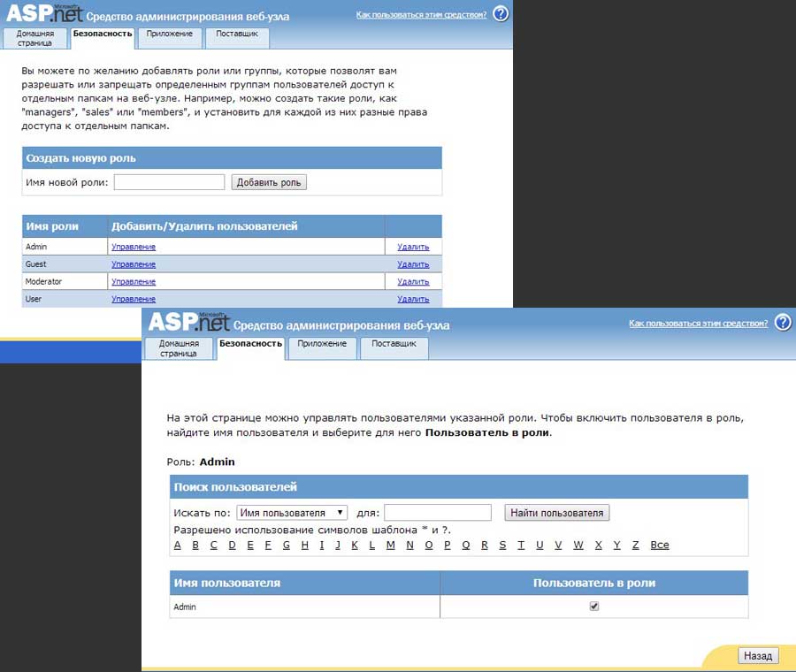The width and height of the screenshot is (796, 672).
Task: Open the 'Как пользоваться этим средством?' link on the Admin role page
Action: [x=699, y=324]
